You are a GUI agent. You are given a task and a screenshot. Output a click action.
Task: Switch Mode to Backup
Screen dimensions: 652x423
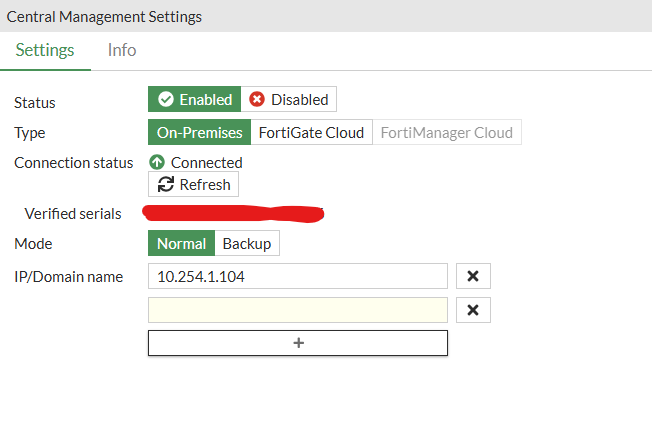click(246, 243)
